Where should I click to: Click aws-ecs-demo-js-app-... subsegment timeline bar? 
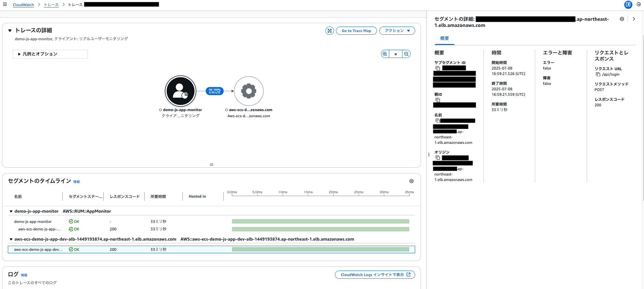coord(321,229)
